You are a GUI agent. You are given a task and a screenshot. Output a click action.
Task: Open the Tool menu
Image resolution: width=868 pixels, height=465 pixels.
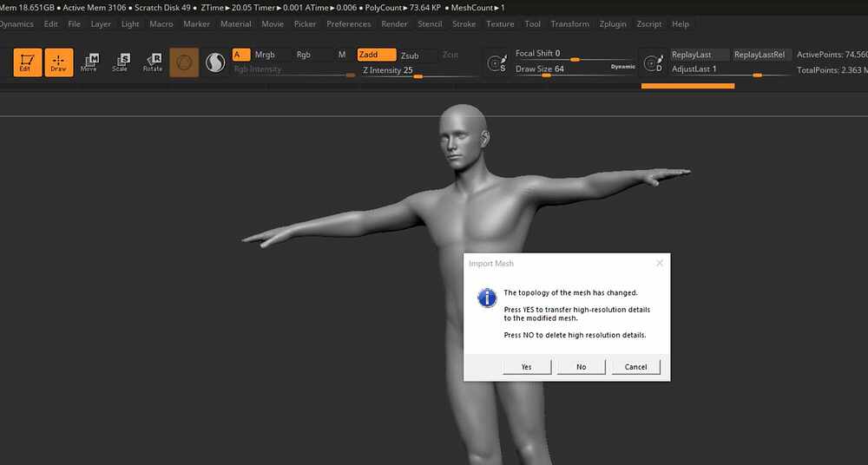coord(533,23)
